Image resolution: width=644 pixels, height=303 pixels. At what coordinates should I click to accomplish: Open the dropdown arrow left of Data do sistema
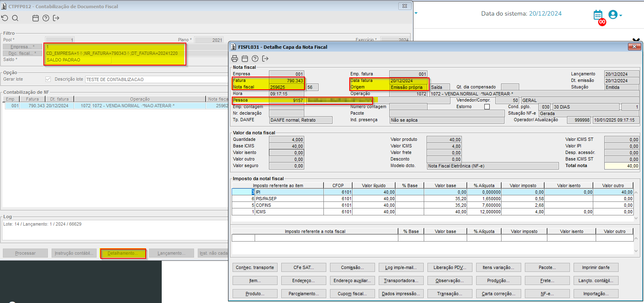(x=416, y=13)
